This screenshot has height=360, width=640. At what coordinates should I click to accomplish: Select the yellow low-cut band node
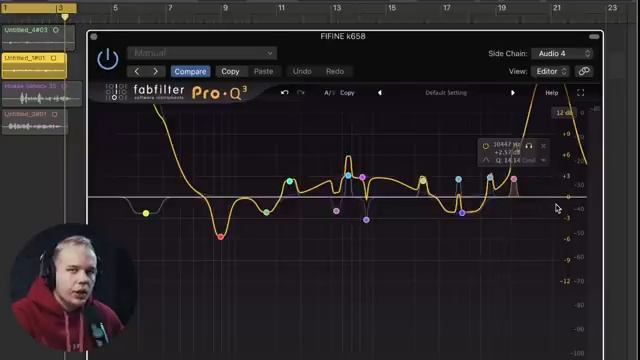coord(146,213)
